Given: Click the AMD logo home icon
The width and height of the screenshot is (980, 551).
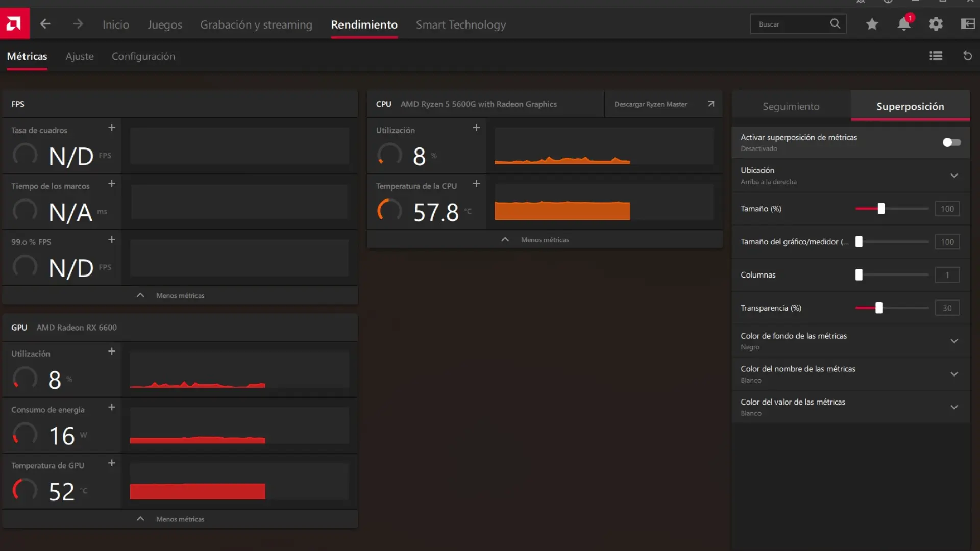Looking at the screenshot, I should pyautogui.click(x=14, y=23).
